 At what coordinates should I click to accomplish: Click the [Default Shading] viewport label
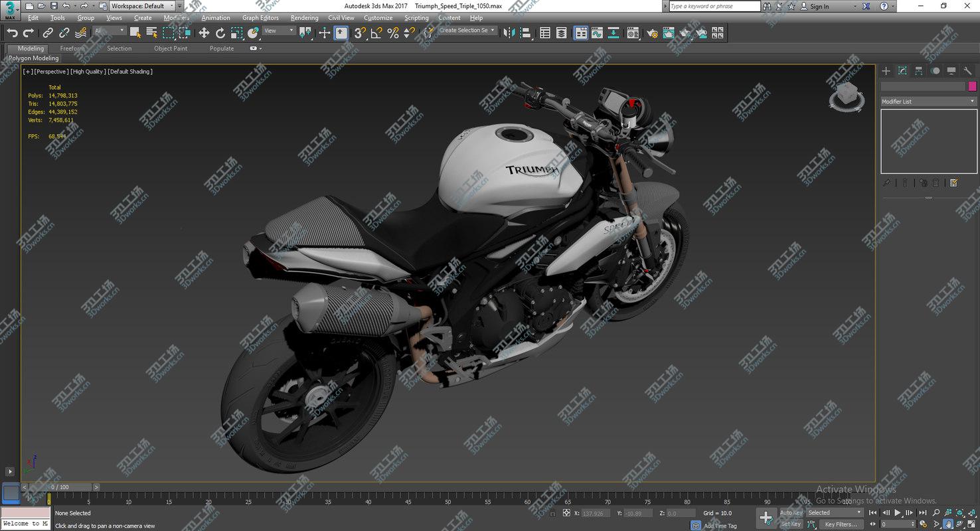tap(130, 72)
